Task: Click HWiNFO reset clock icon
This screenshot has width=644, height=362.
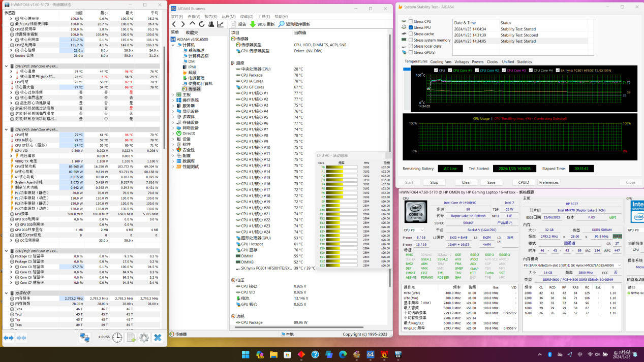Action: click(x=117, y=338)
